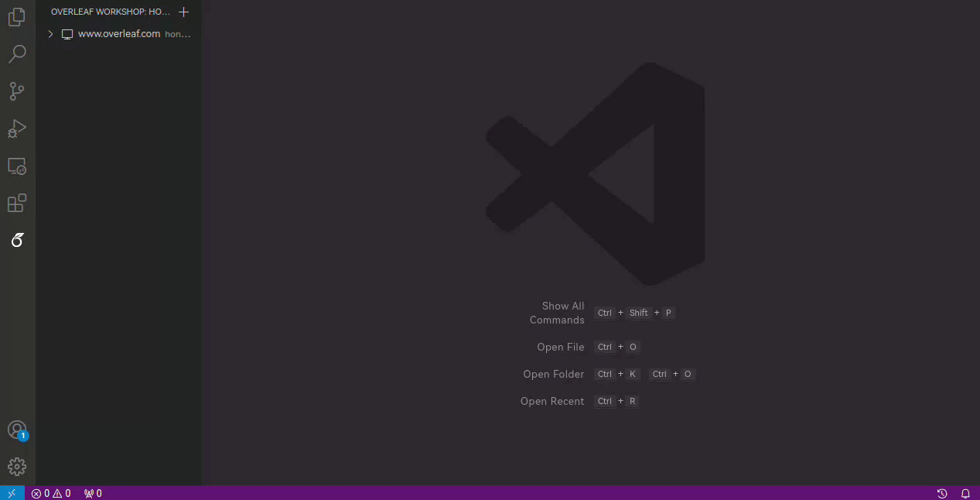Click the Open File label
The width and height of the screenshot is (980, 500).
point(561,347)
